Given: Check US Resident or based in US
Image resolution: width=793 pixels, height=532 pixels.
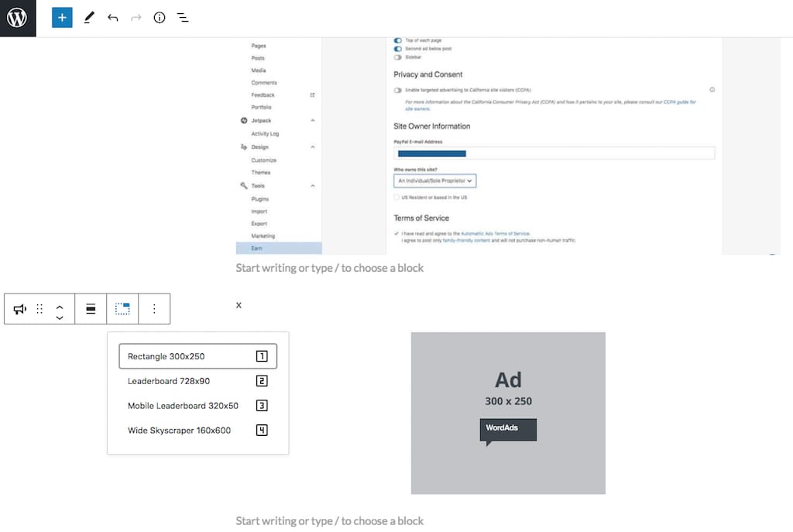Looking at the screenshot, I should [396, 197].
